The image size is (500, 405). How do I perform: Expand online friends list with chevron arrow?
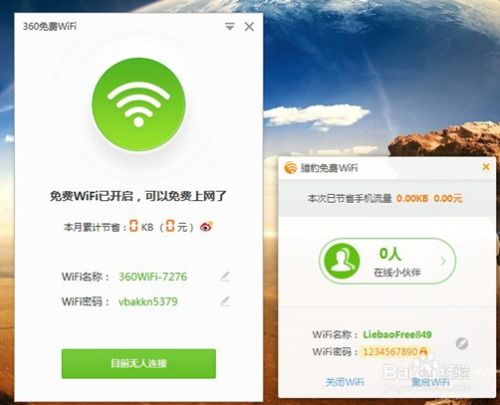[443, 261]
